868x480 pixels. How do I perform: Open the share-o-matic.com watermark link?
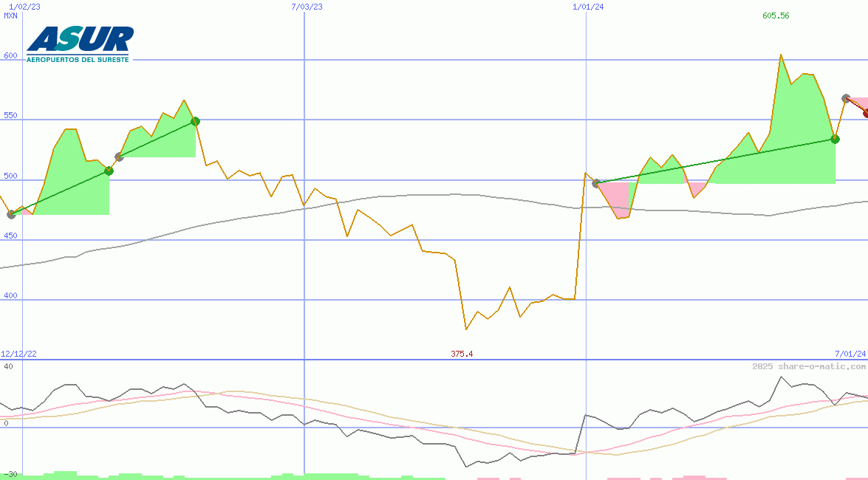809,366
